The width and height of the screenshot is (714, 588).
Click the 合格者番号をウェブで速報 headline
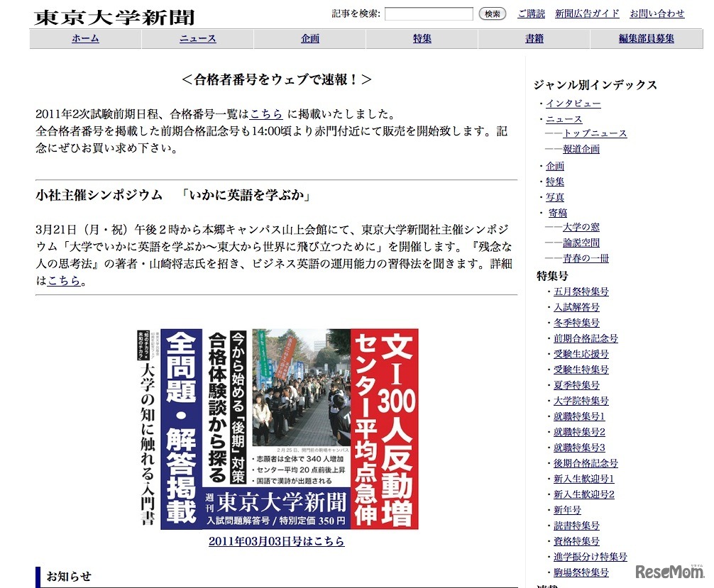(x=276, y=79)
